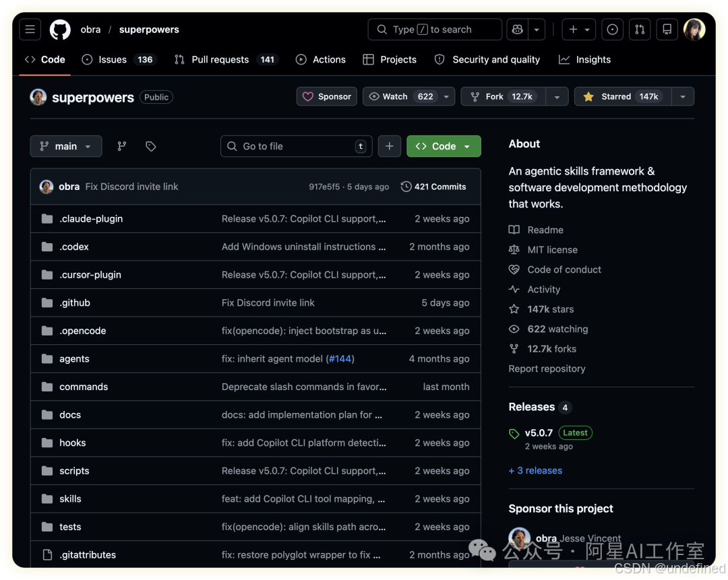Open commit hash 917e5f5

[x=324, y=187]
